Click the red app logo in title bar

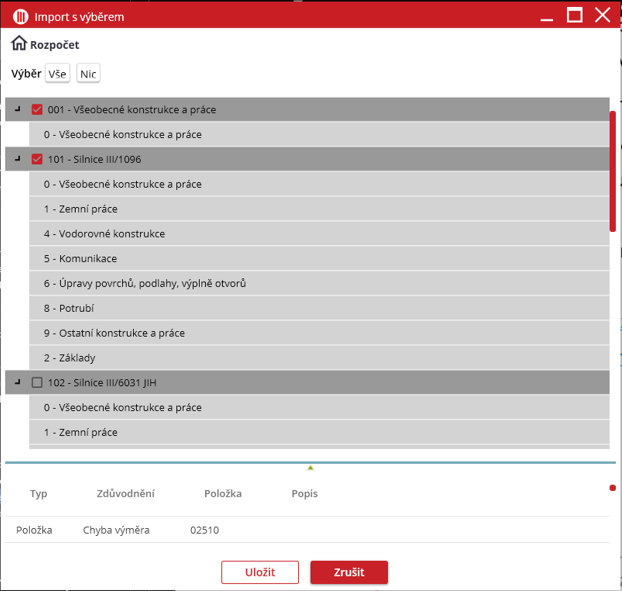[x=19, y=16]
